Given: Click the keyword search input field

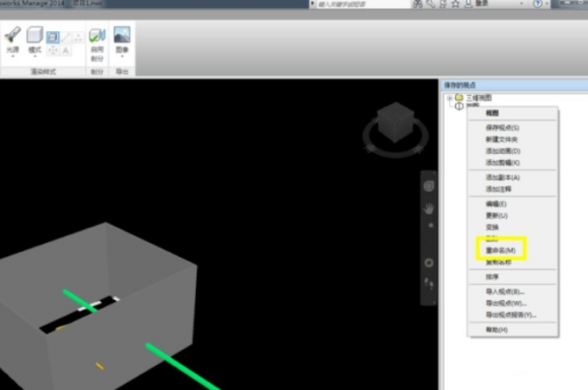Looking at the screenshot, I should (363, 4).
